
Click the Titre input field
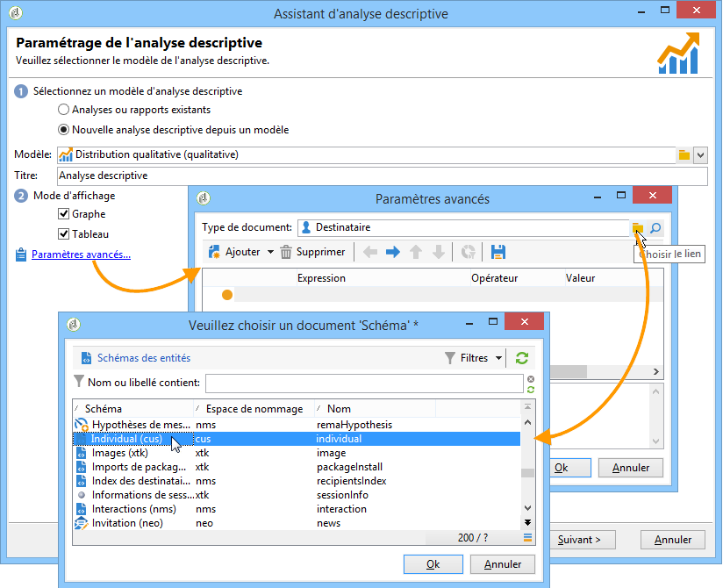383,176
